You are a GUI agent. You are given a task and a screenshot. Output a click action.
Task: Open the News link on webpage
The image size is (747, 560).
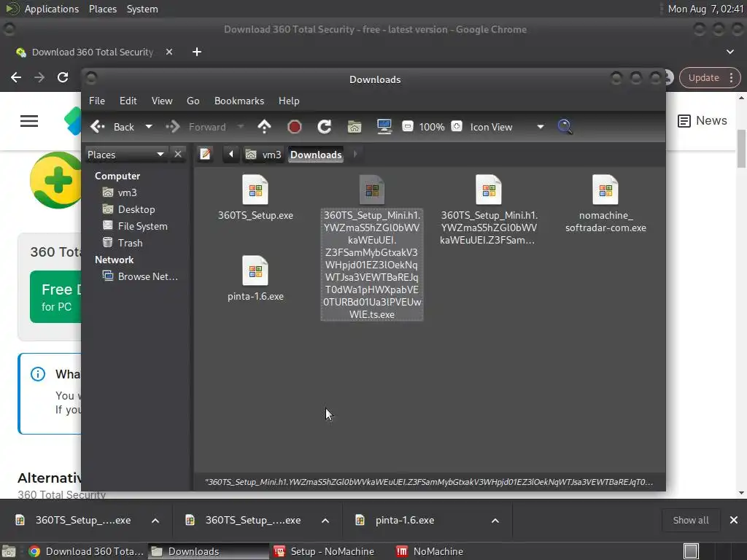tap(703, 120)
